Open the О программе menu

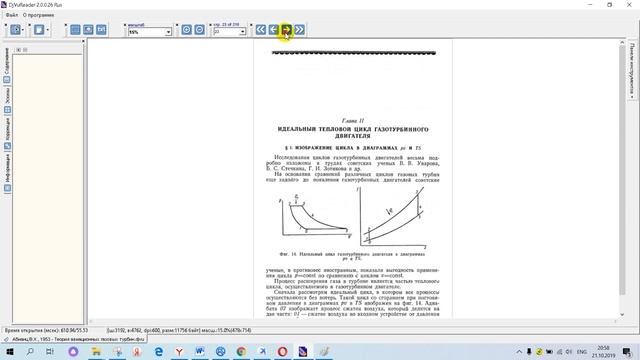coord(38,15)
